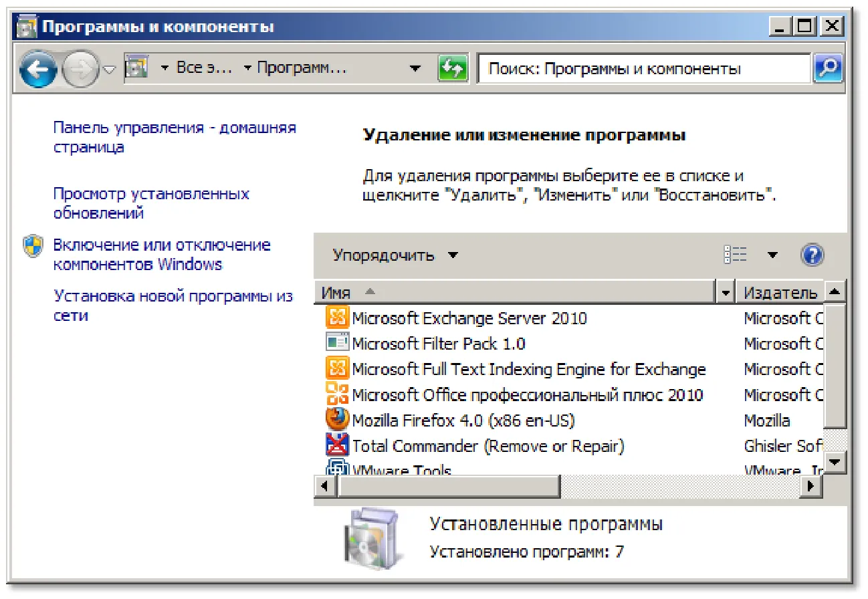Click the Control Panel icon in address bar
868x599 pixels.
point(136,68)
